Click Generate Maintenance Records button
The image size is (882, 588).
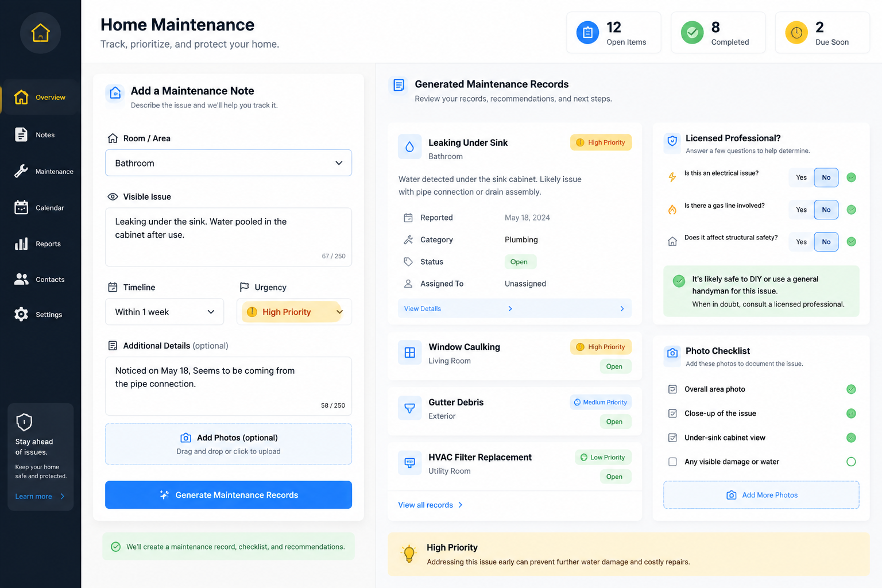tap(229, 495)
